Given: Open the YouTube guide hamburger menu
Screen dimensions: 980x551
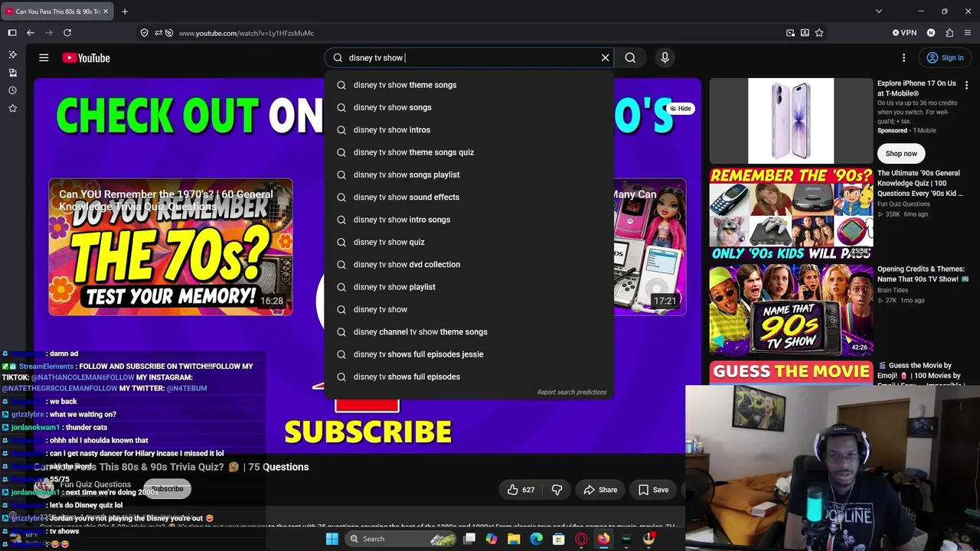Looking at the screenshot, I should click(44, 57).
